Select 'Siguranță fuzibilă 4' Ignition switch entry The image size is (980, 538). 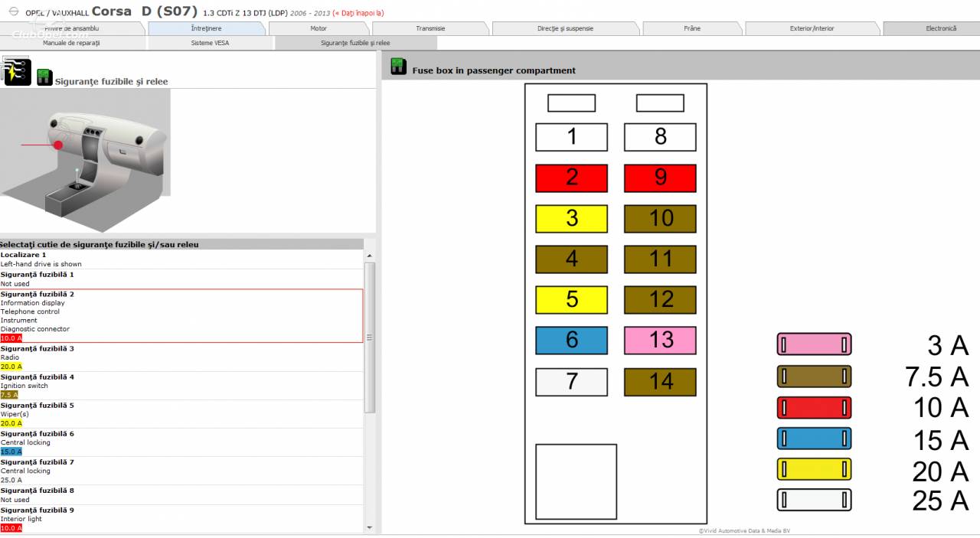[x=181, y=386]
